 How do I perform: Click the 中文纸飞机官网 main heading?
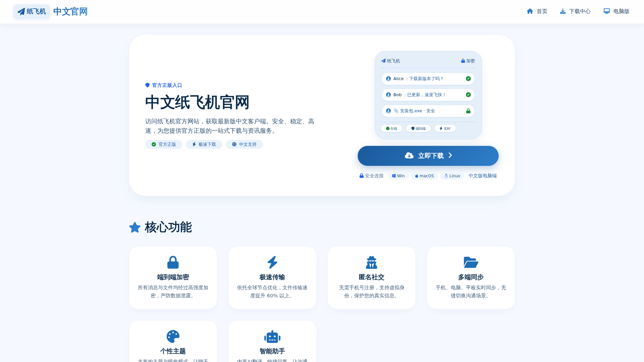click(x=197, y=102)
